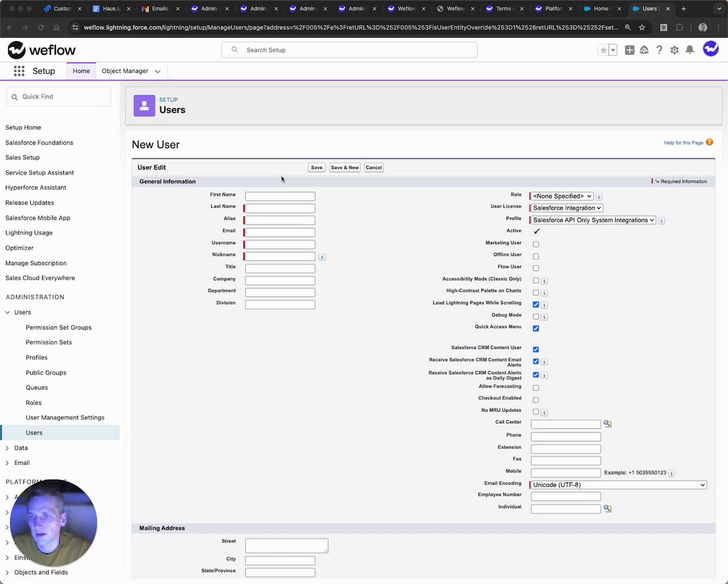Click the browser reload icon
728x584 pixels.
pos(41,27)
